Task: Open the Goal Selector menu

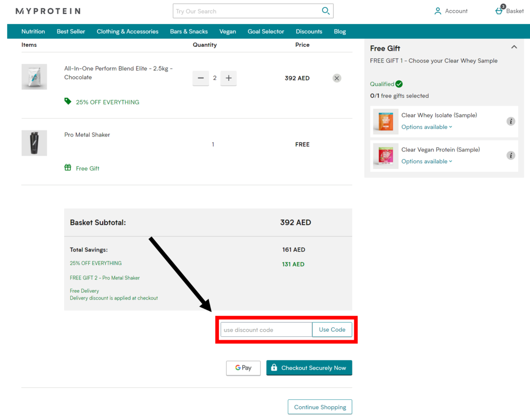Action: point(266,31)
